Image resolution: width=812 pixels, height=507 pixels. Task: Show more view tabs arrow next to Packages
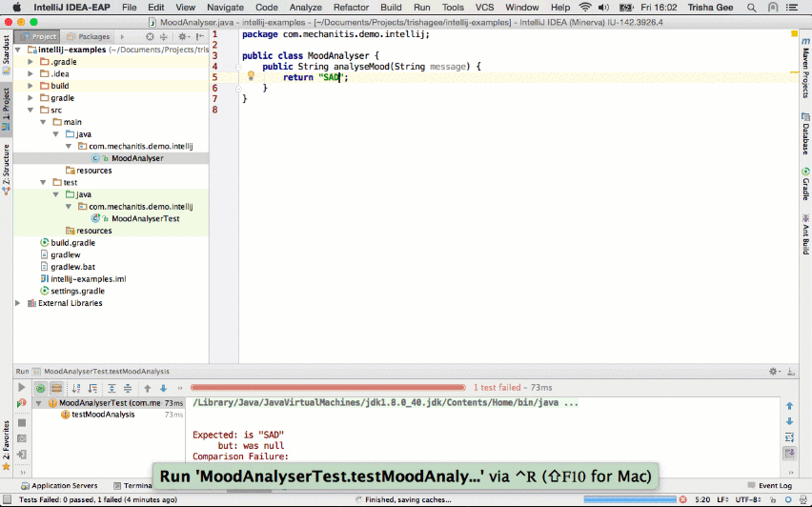[x=122, y=37]
